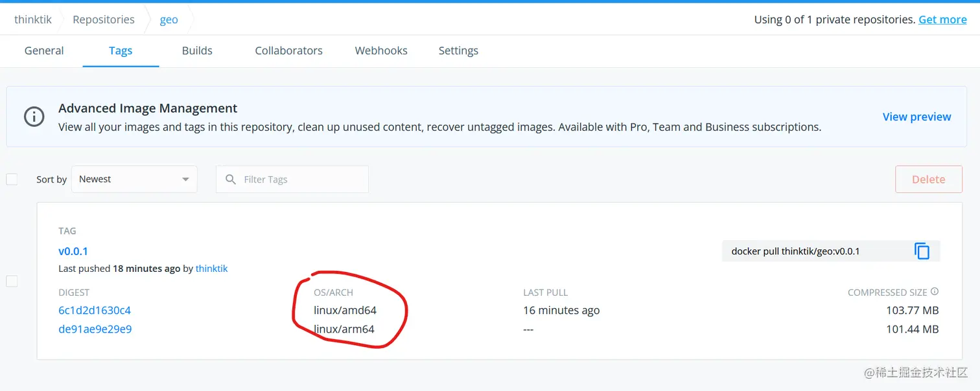Image resolution: width=980 pixels, height=391 pixels.
Task: Click the Delete button
Action: (929, 179)
